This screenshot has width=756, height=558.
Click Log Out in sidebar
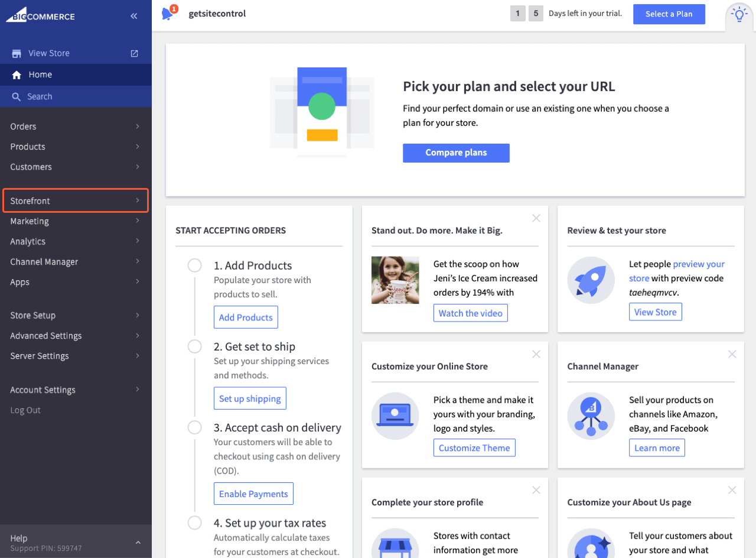(25, 410)
